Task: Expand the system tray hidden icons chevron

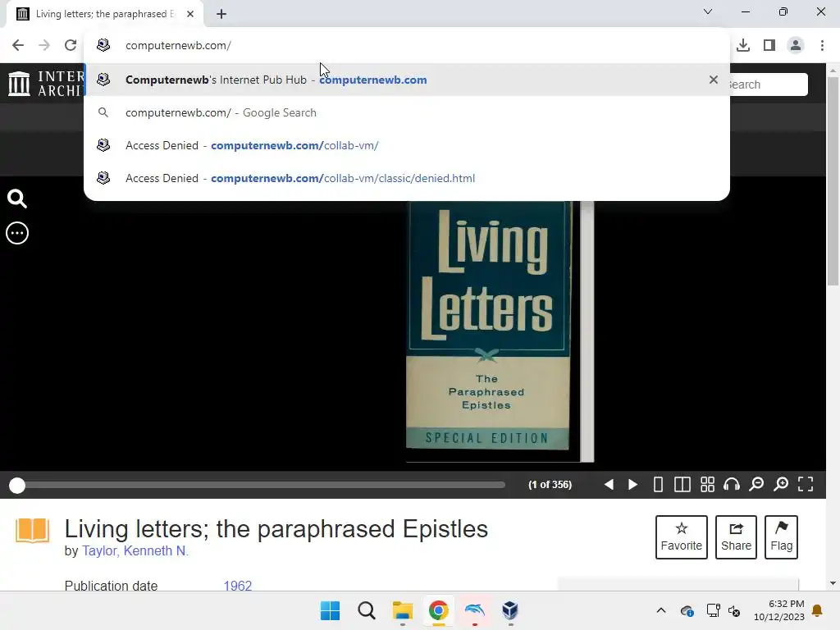Action: (x=661, y=610)
